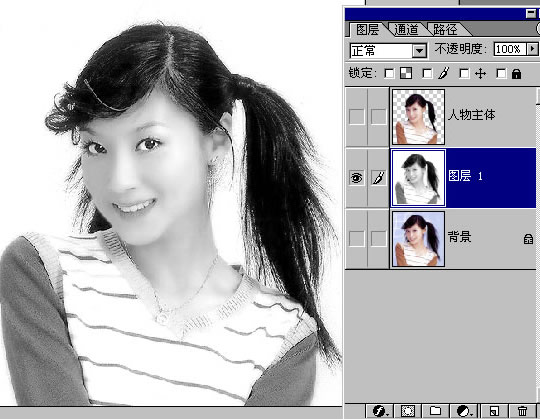The width and height of the screenshot is (540, 419).
Task: Create a new layer set folder
Action: pyautogui.click(x=435, y=411)
